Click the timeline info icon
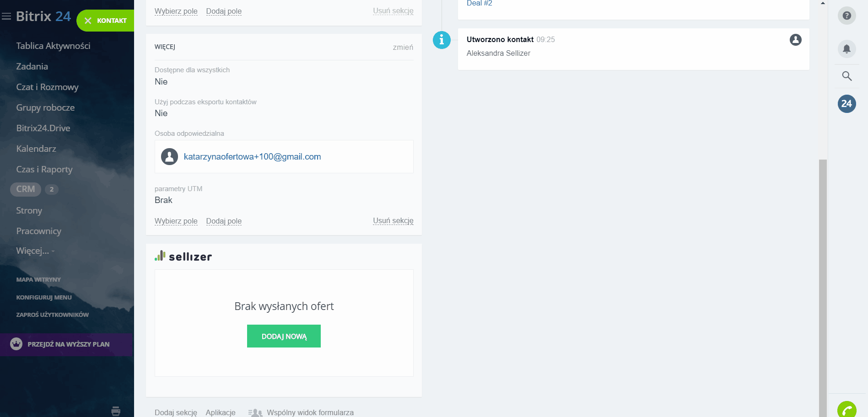This screenshot has width=868, height=417. tap(442, 40)
